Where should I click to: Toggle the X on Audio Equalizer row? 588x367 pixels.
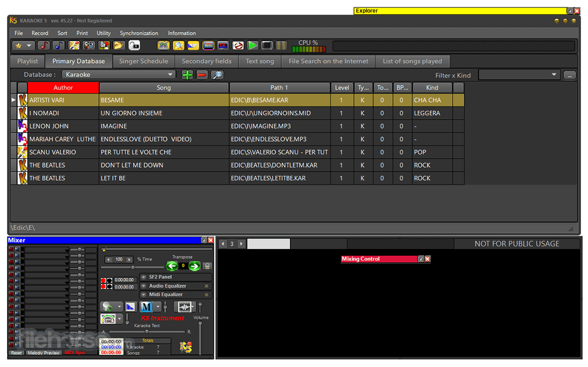point(206,286)
